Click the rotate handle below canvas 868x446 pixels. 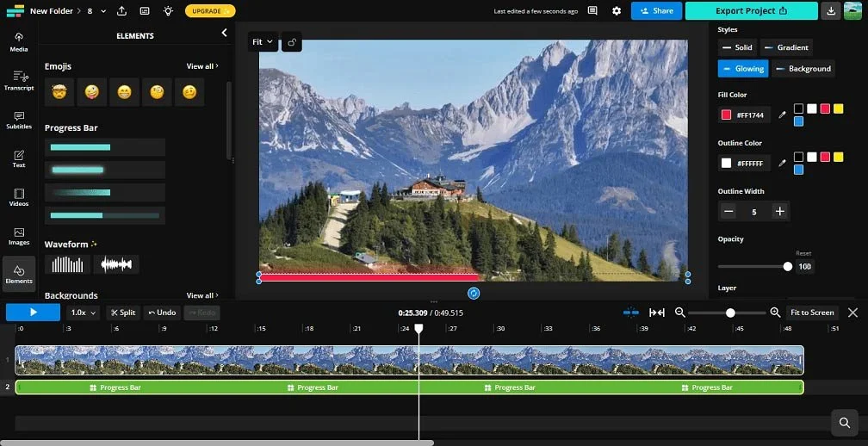(474, 294)
